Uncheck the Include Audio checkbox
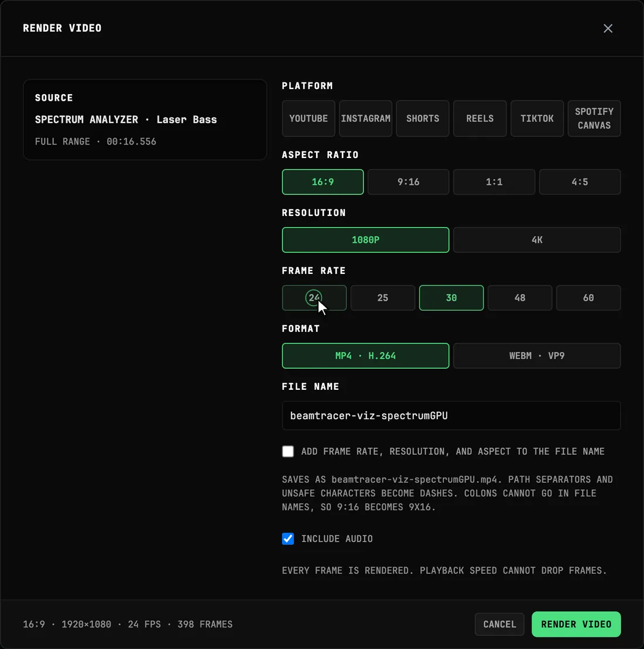This screenshot has height=649, width=644. (x=288, y=538)
